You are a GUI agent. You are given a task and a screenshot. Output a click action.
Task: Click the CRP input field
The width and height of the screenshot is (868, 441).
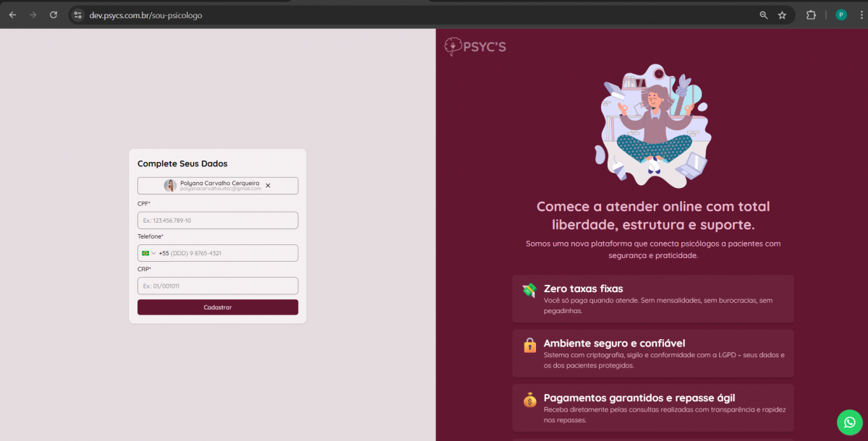click(218, 286)
